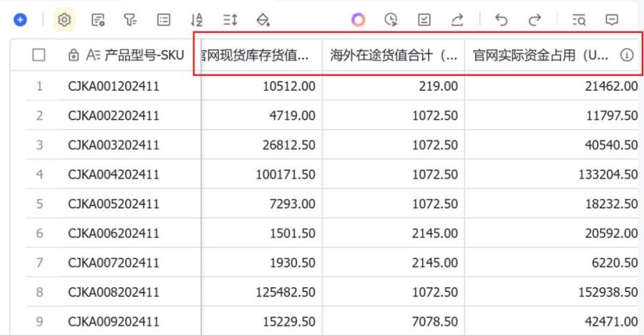The image size is (644, 335).
Task: Open the field configuration icon
Action: [x=98, y=20]
